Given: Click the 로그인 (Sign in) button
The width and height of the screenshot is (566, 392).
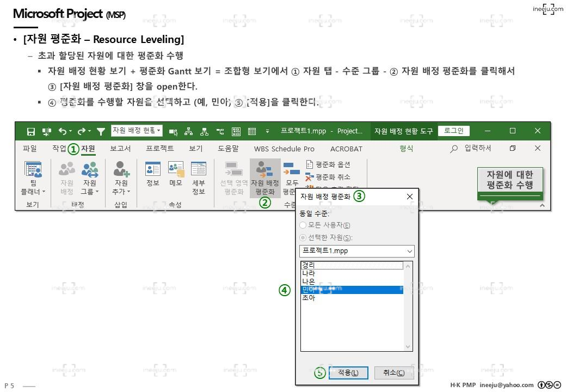Looking at the screenshot, I should 454,131.
